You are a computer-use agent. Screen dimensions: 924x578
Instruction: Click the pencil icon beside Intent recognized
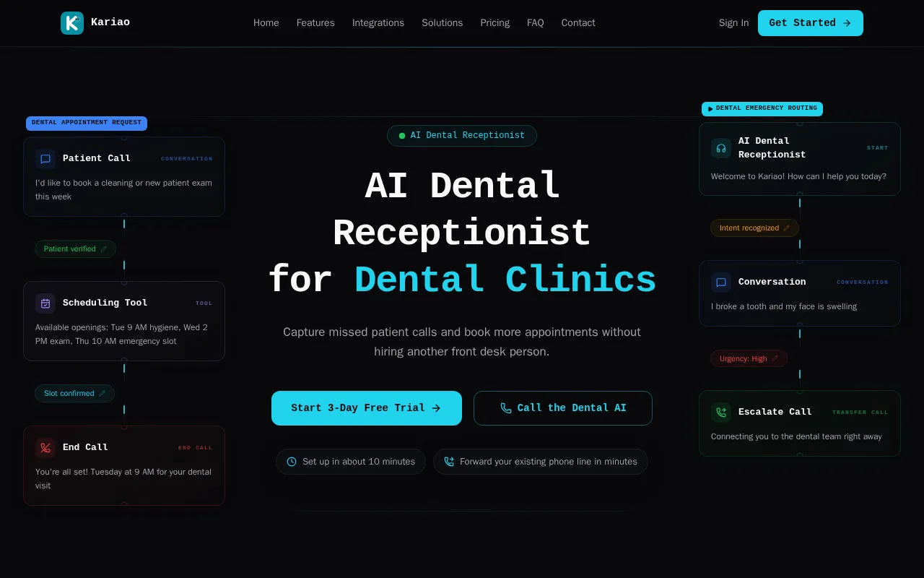click(x=786, y=228)
